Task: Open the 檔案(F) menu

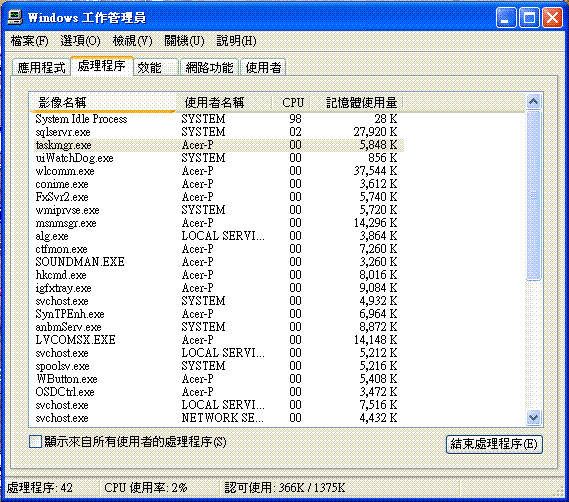Action: [29, 41]
